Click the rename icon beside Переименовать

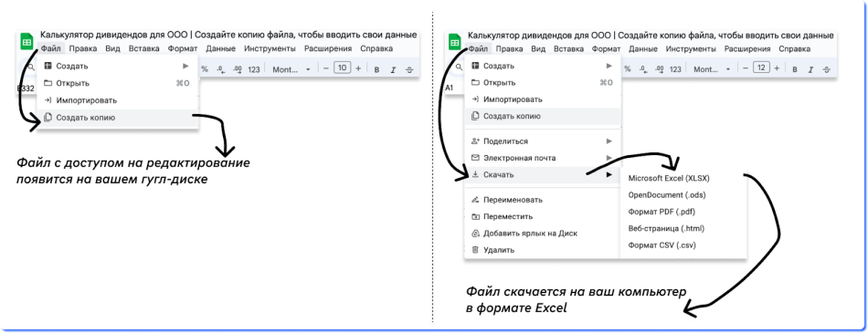coord(474,200)
